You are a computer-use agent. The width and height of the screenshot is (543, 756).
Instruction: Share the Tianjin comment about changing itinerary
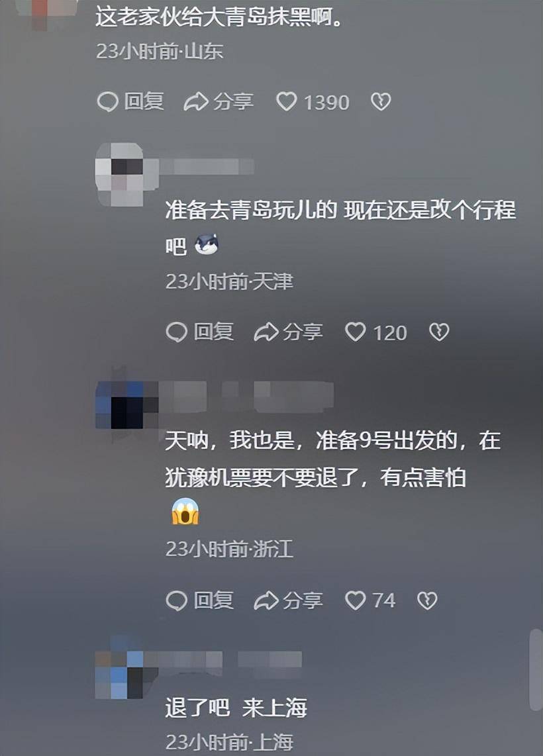coord(288,332)
